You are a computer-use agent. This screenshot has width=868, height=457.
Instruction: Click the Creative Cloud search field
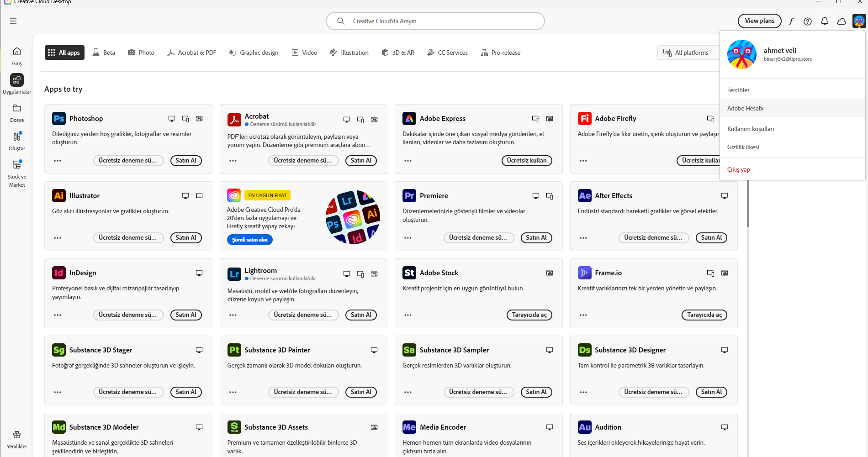[435, 21]
